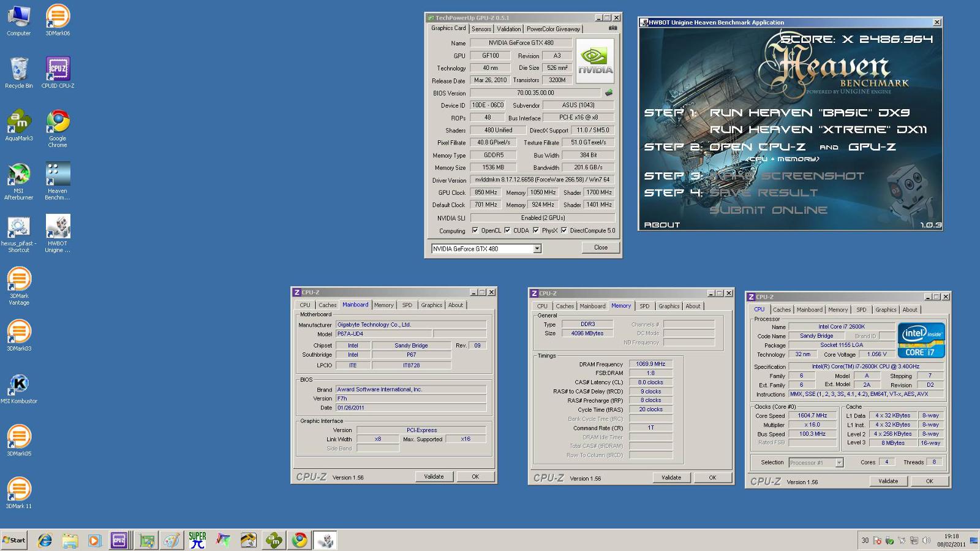Open the Graphics tab in the rightmost CPU-Z window
The height and width of the screenshot is (551, 980).
[x=886, y=310]
